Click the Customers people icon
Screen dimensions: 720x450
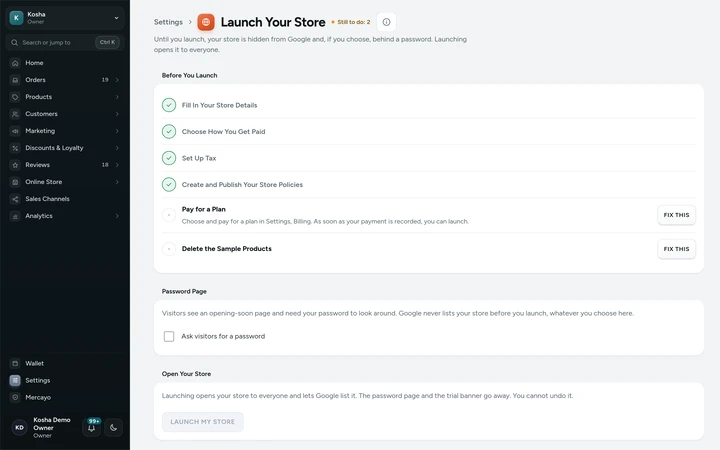pos(15,114)
